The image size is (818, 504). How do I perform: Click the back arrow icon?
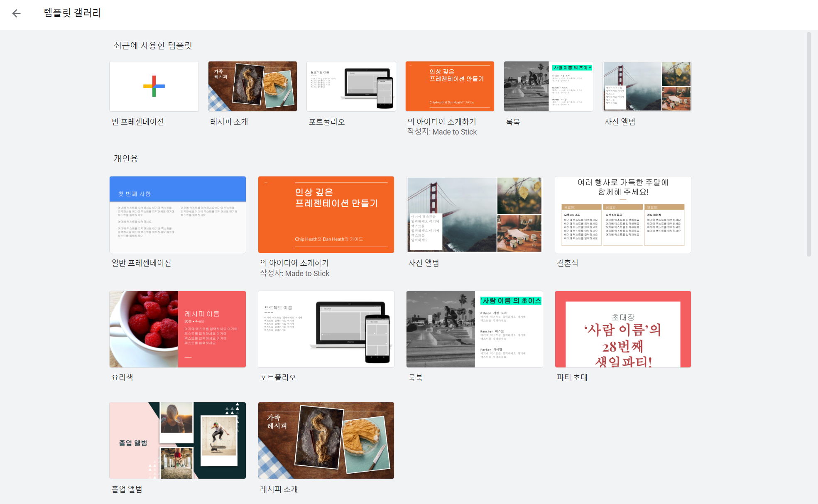[x=17, y=13]
